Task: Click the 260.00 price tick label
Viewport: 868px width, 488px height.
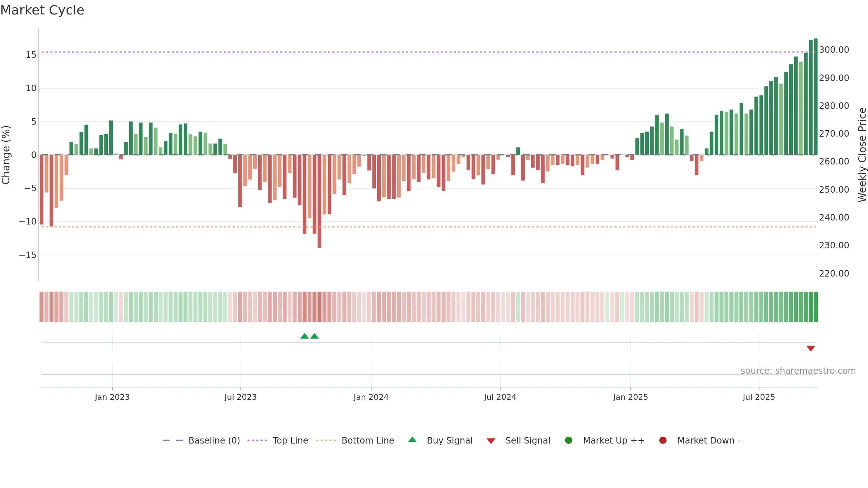Action: (834, 162)
